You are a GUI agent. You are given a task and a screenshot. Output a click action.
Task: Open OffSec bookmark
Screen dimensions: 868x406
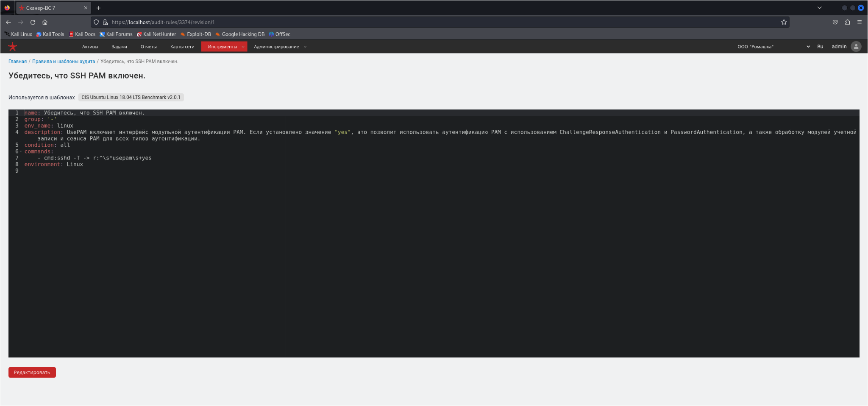click(280, 34)
